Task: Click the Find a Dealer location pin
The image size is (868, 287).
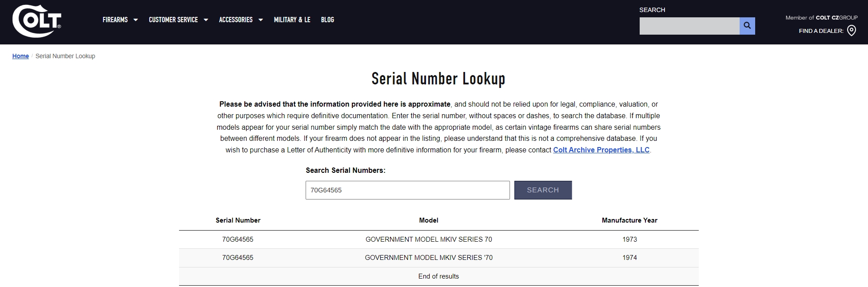Action: click(851, 31)
